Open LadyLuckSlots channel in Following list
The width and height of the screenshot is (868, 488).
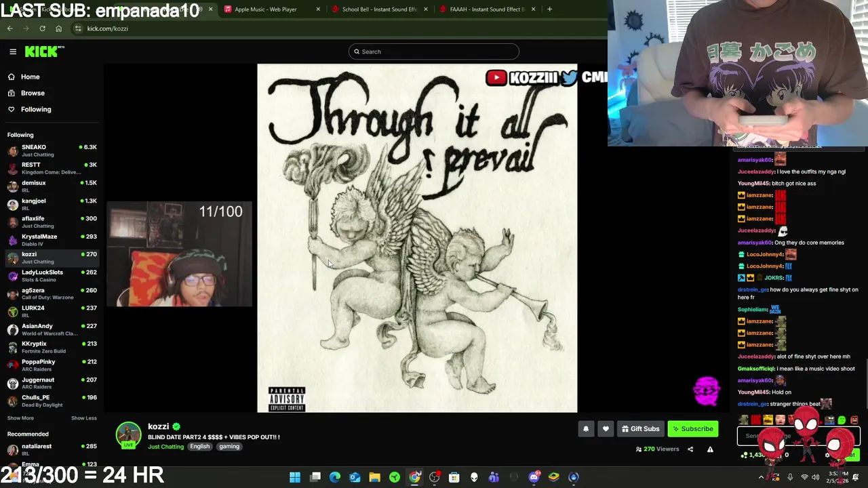coord(52,276)
